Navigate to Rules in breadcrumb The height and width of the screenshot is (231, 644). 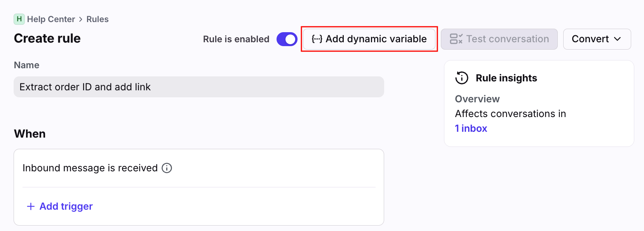click(97, 19)
